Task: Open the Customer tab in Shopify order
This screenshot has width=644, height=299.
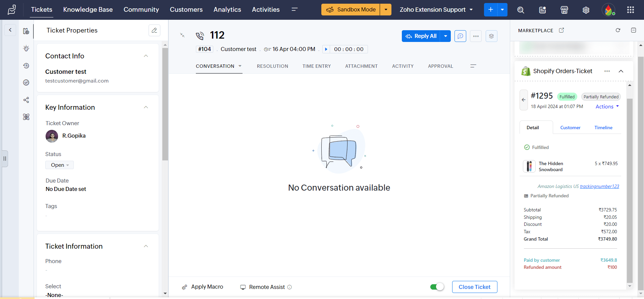Action: 570,128
